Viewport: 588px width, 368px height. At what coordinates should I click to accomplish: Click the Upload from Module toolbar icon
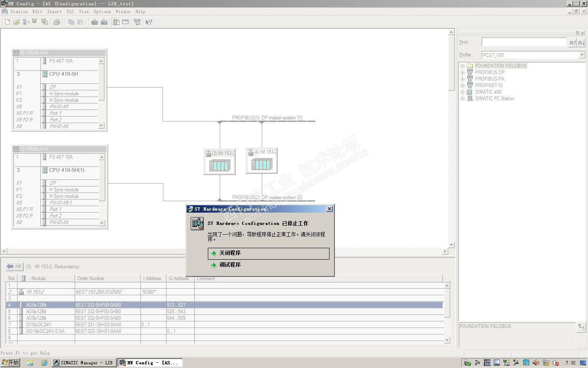[104, 22]
